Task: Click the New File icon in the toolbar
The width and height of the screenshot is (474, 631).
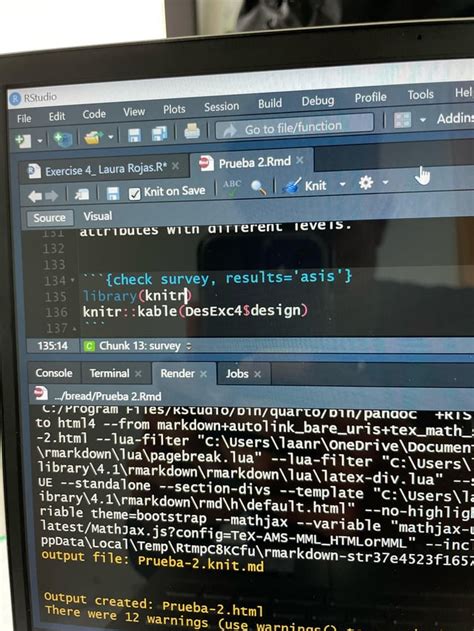Action: pos(23,141)
